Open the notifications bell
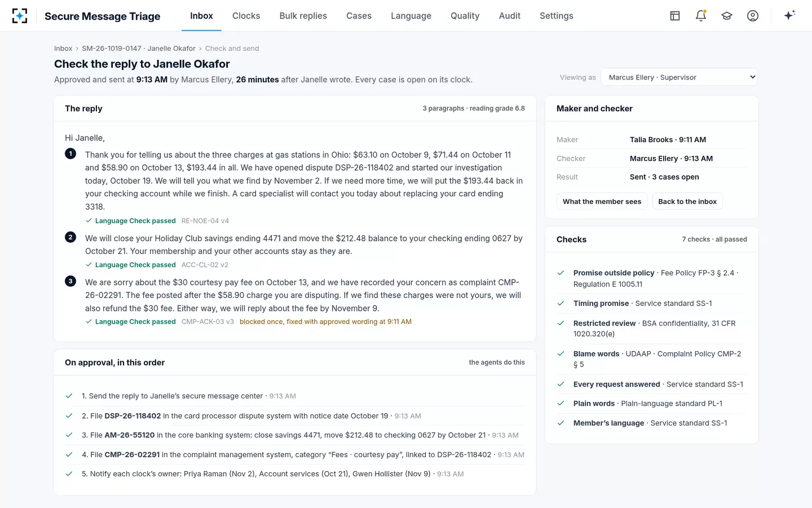The height and width of the screenshot is (508, 812). click(x=701, y=16)
